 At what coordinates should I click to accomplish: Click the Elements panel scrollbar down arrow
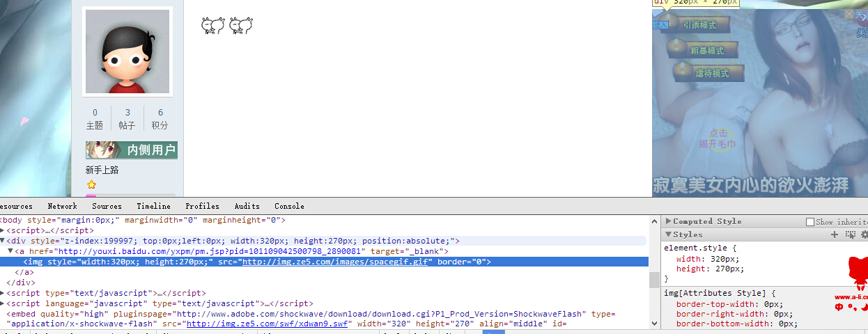tap(653, 324)
